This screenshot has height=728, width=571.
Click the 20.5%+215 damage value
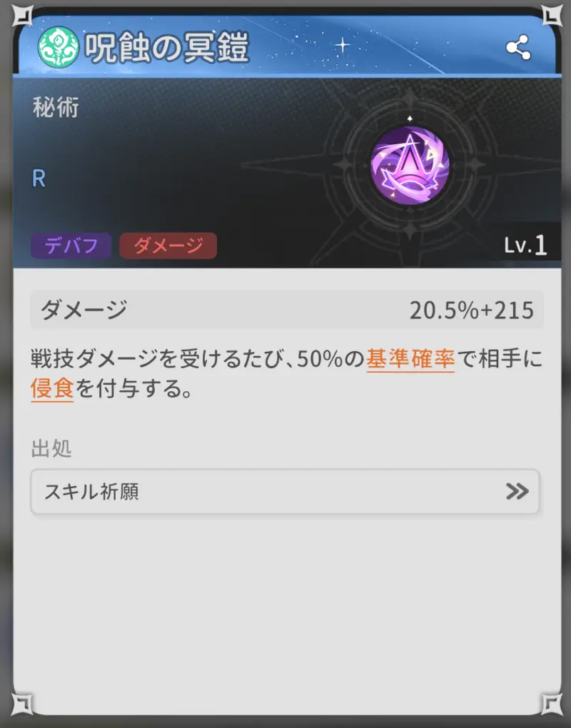click(x=472, y=310)
